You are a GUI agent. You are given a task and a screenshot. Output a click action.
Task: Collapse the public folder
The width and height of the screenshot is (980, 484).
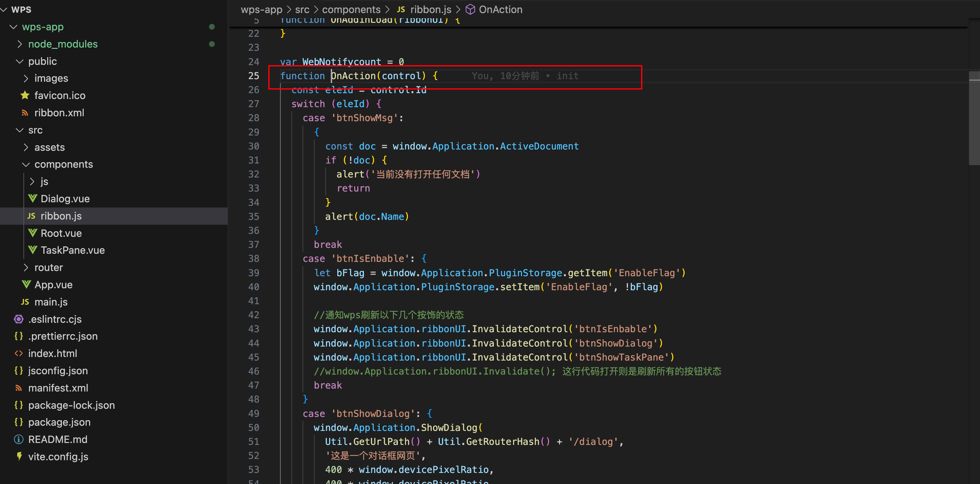pos(20,62)
